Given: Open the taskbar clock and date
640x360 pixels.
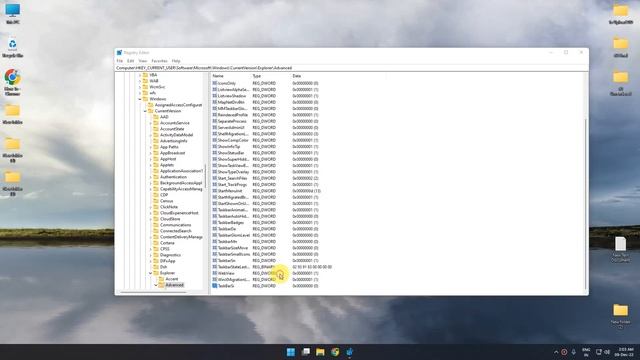Looking at the screenshot, I should [625, 352].
